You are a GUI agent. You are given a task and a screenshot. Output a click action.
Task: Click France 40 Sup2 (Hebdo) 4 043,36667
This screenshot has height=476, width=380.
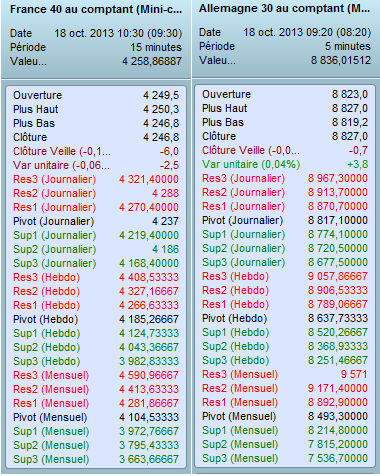click(96, 347)
